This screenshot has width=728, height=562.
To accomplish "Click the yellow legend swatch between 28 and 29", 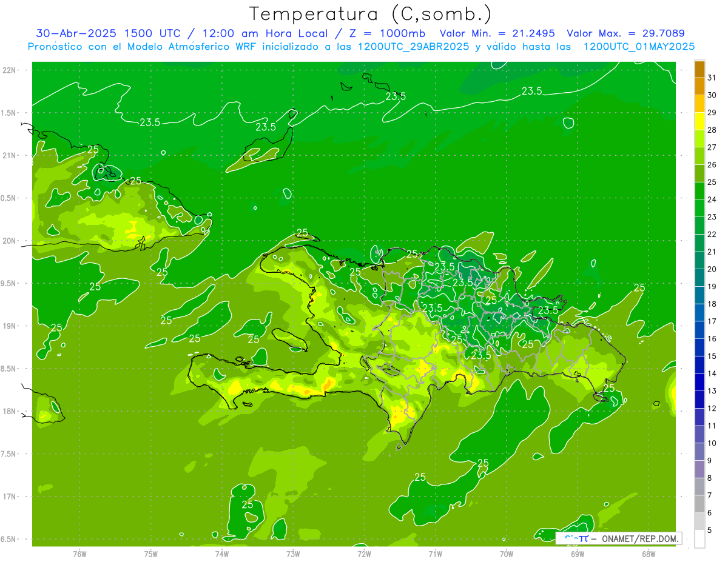I will pyautogui.click(x=699, y=121).
